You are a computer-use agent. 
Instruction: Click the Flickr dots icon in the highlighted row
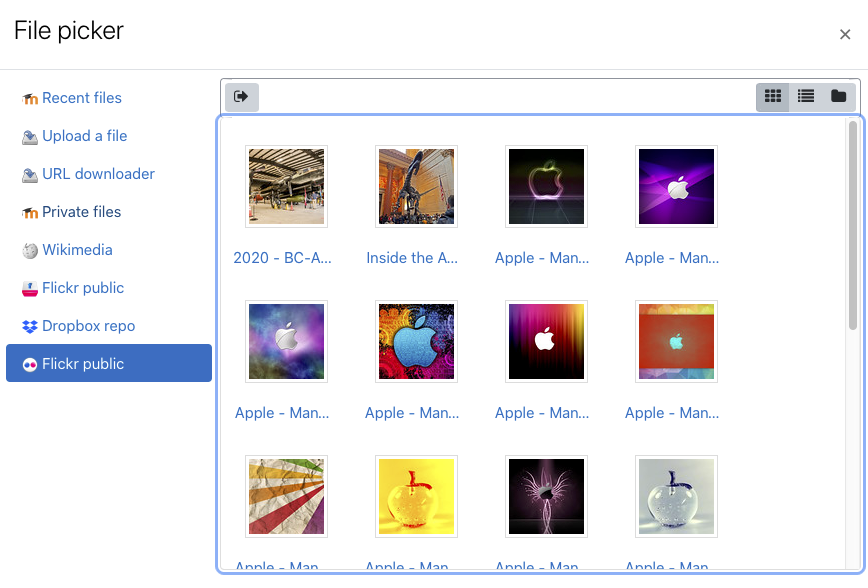pyautogui.click(x=30, y=364)
